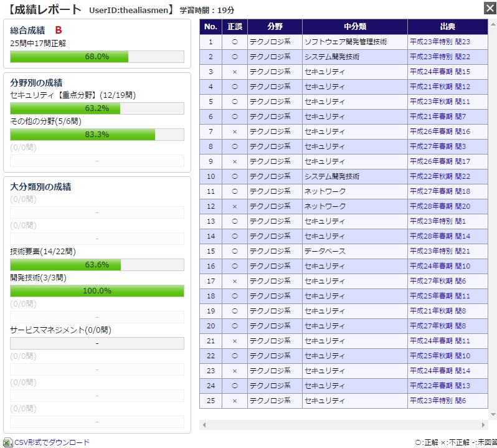Image resolution: width=497 pixels, height=448 pixels.
Task: Click the UserID:thealiasmen text
Action: click(129, 10)
